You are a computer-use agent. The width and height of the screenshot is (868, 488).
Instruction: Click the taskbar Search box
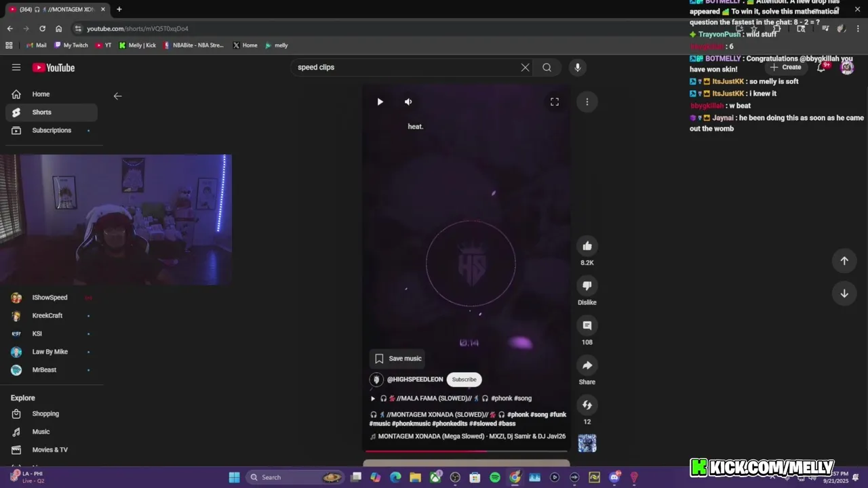pos(296,477)
